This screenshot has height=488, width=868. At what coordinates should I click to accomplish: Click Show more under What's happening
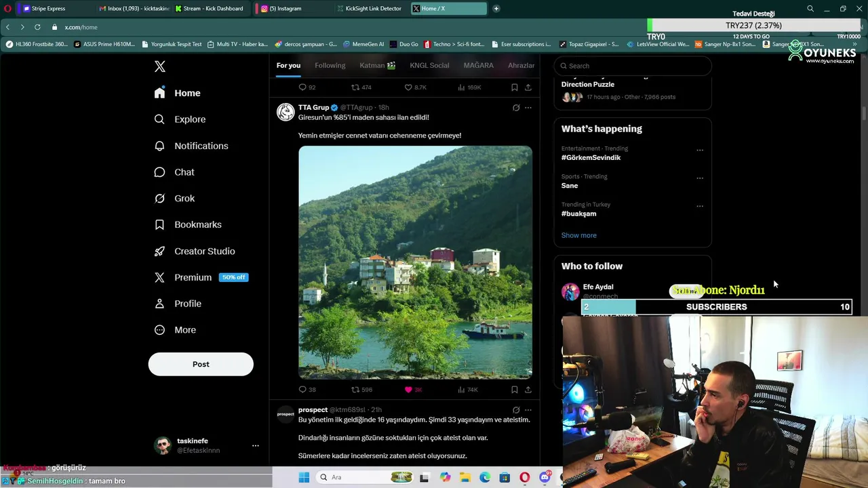(x=578, y=235)
